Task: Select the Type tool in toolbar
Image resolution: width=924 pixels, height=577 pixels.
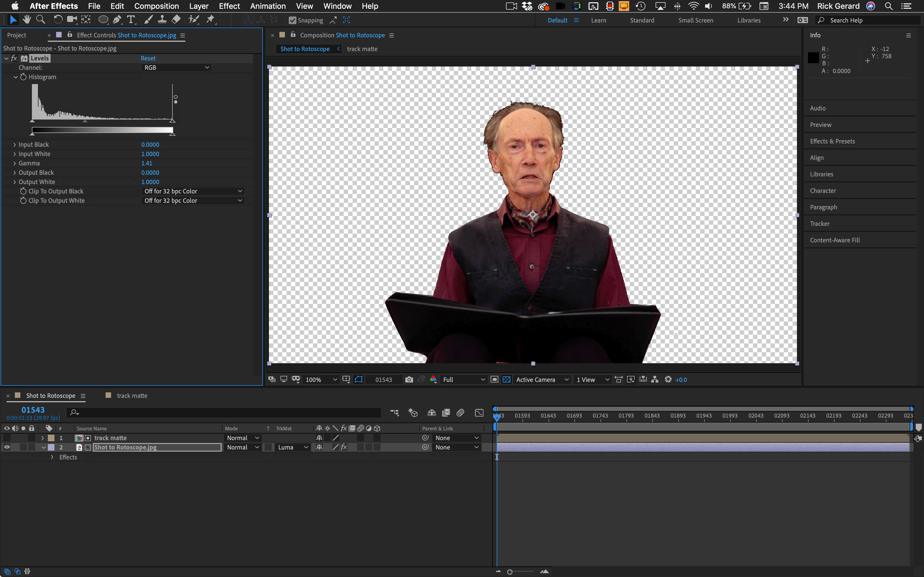Action: 131,20
